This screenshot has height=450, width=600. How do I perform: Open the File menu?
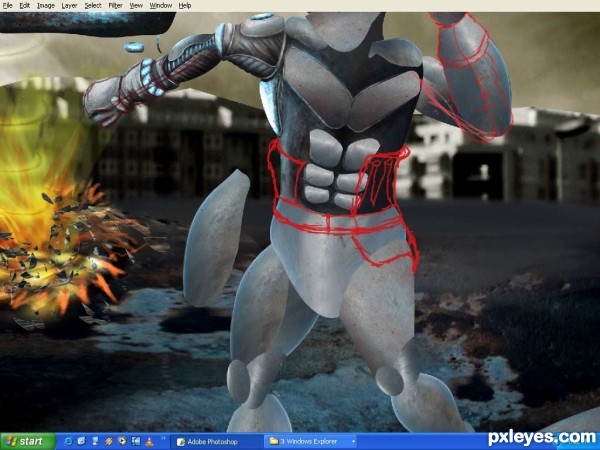click(7, 6)
